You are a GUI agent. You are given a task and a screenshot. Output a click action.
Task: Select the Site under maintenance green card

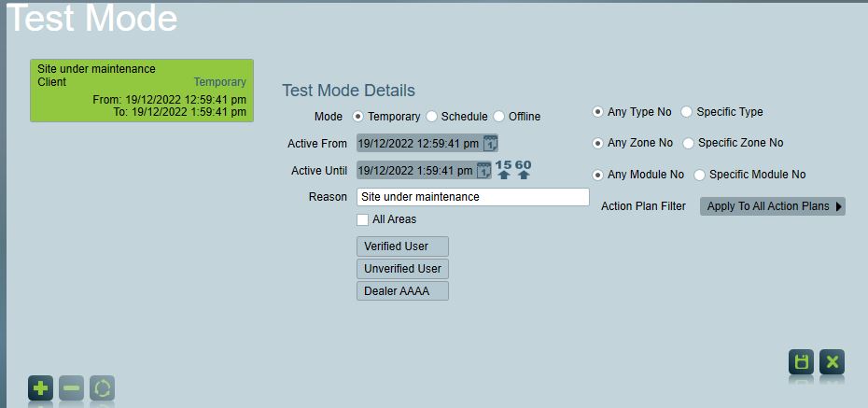[142, 91]
